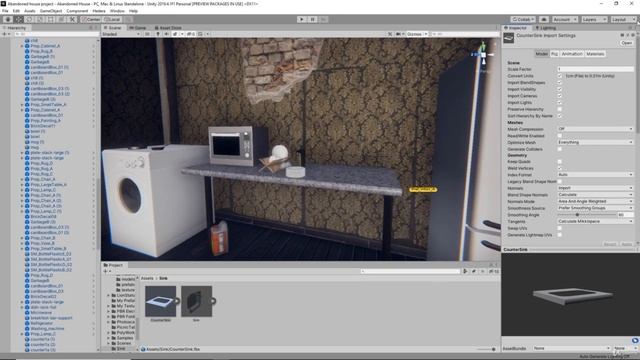Open the Gizmos dropdown in Scene view

[417, 34]
